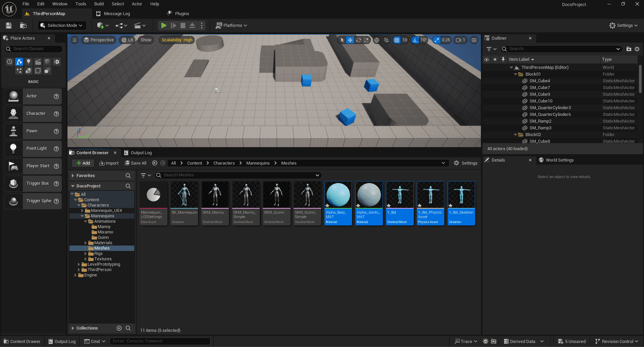Select the Alpha_Joints_MAT material thumbnail
The height and width of the screenshot is (347, 644).
(x=369, y=203)
